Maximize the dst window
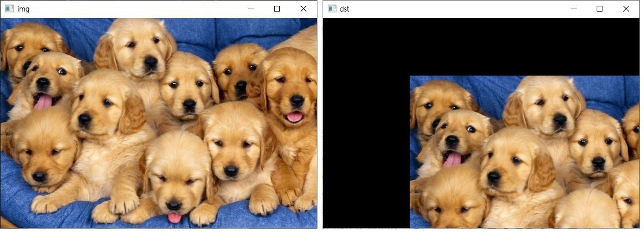Screen dimensions: 644x232 (600, 9)
